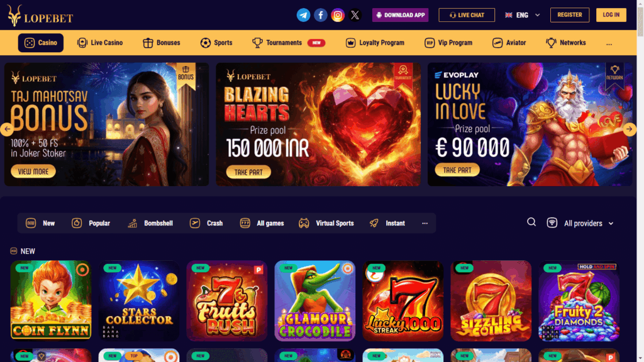Click the game search magnifier icon
This screenshot has height=362, width=644.
[x=531, y=222]
